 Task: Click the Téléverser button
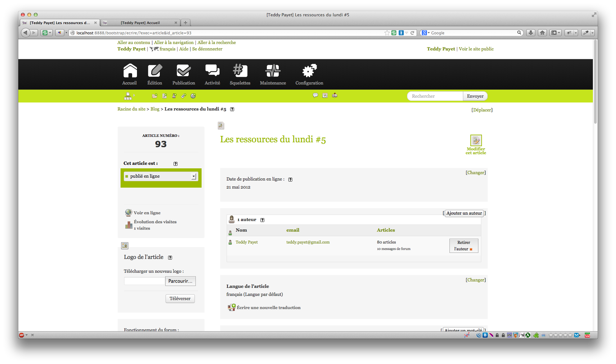(180, 298)
